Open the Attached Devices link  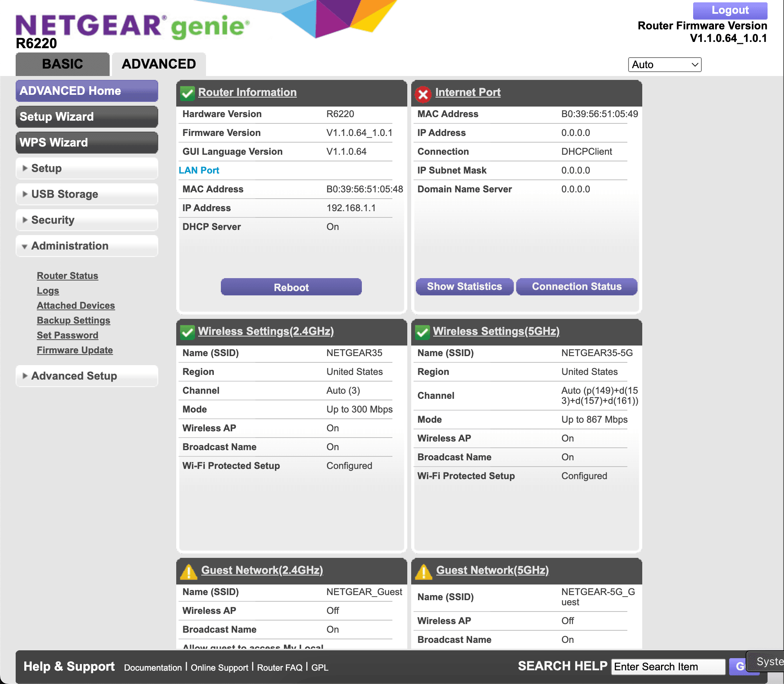[76, 305]
